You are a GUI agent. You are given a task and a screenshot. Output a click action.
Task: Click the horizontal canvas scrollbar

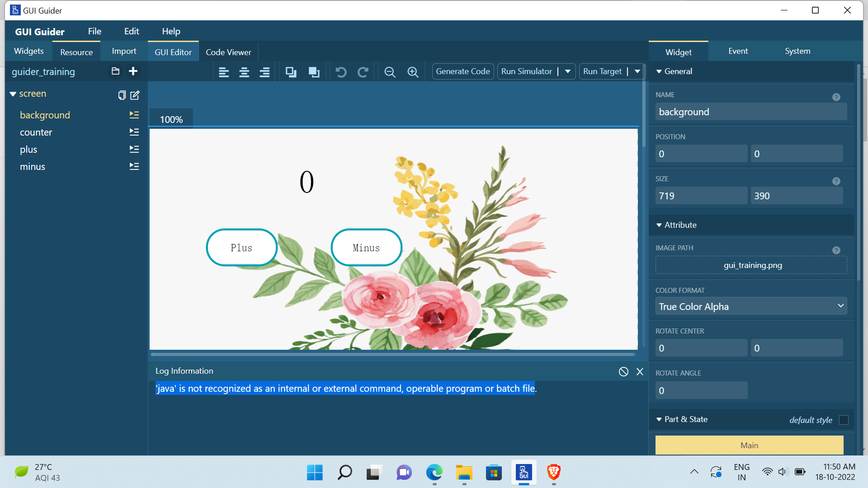pos(392,355)
